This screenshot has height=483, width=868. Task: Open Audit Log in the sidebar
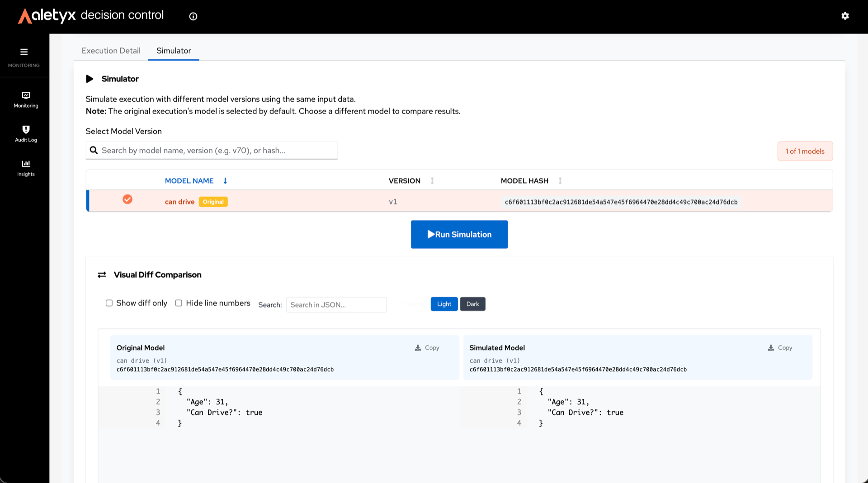coord(26,134)
